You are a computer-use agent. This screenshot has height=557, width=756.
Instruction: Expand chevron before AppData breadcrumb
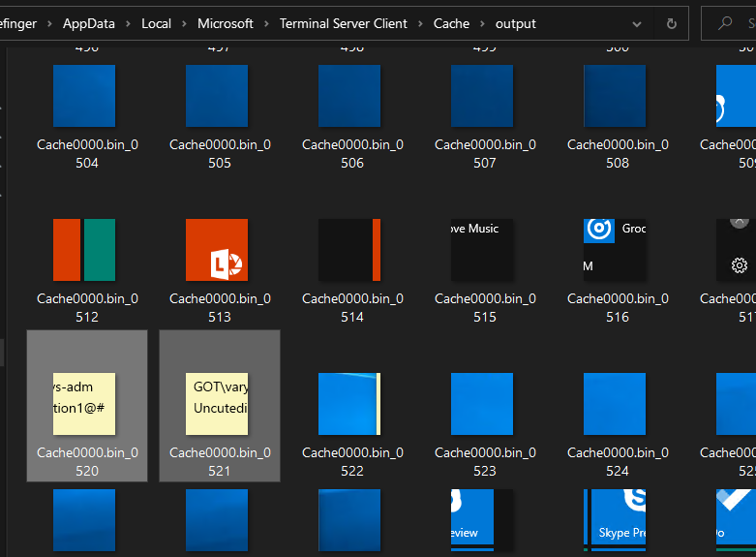(49, 23)
